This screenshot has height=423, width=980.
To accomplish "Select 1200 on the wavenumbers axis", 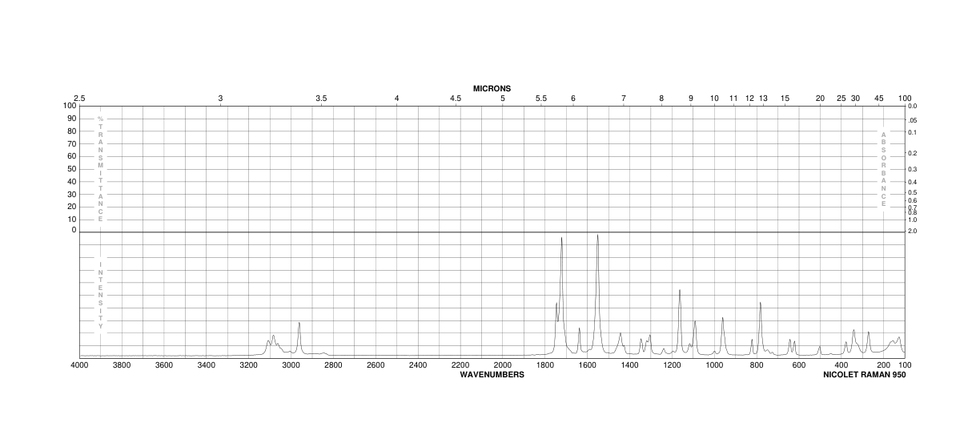I will (672, 365).
